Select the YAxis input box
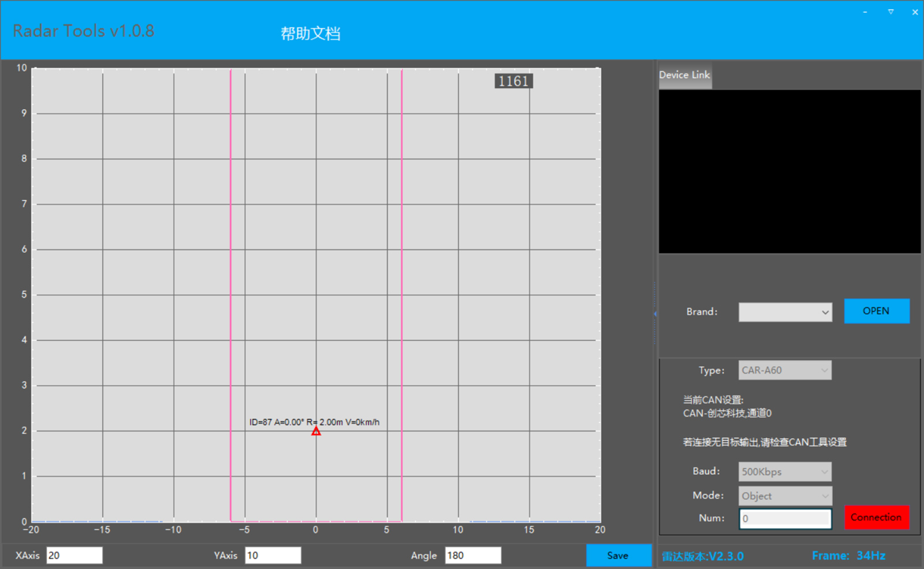 click(273, 556)
